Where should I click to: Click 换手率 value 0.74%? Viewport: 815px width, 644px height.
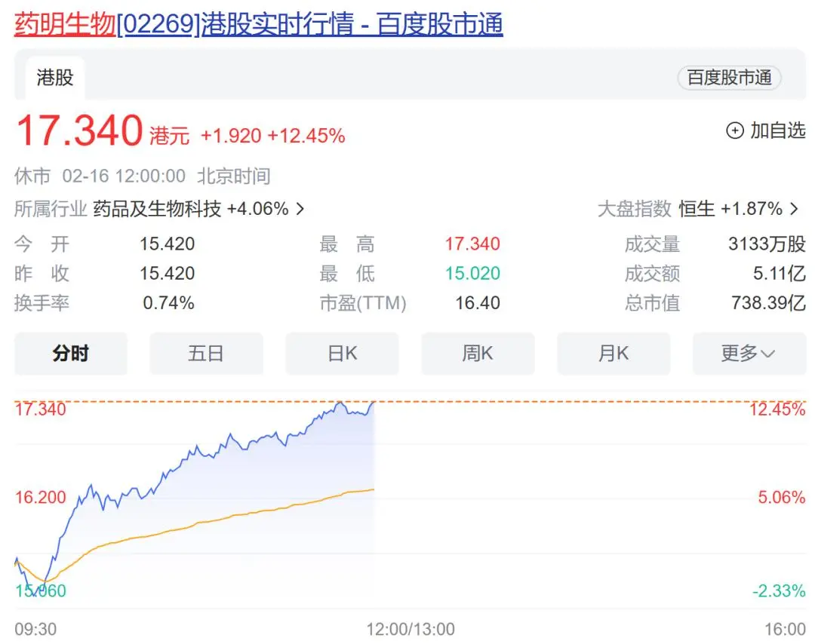[168, 303]
